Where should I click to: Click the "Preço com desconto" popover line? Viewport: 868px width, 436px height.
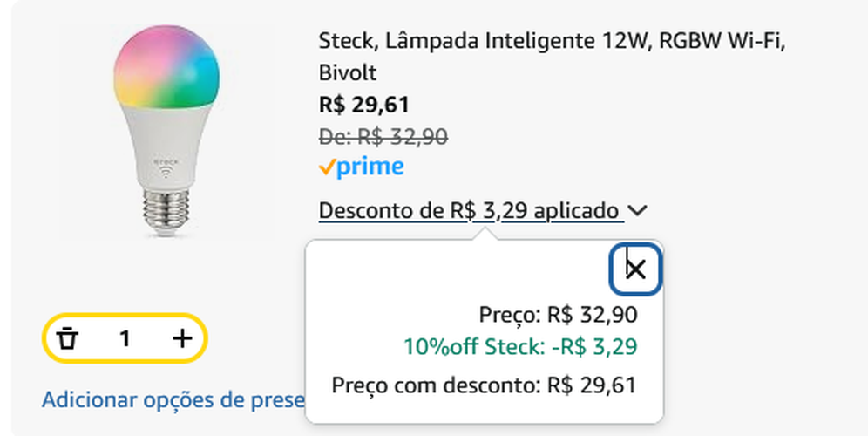pos(485,385)
